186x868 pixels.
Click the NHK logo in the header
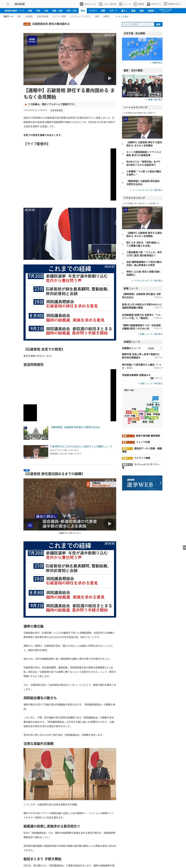click(20, 4)
